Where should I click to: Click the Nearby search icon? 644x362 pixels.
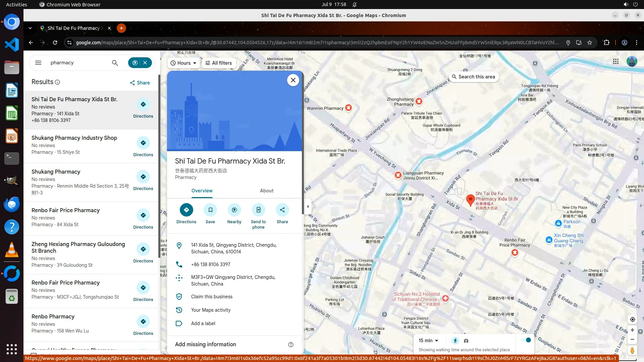tap(234, 210)
